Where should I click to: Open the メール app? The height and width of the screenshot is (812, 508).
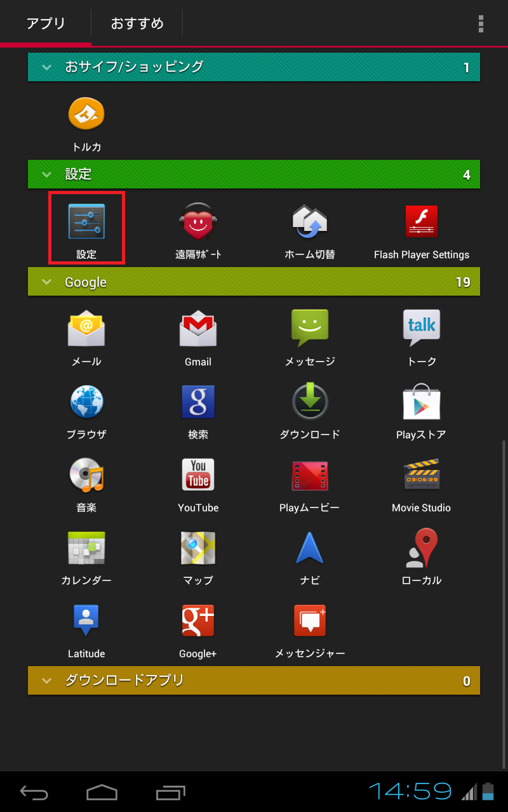86,337
